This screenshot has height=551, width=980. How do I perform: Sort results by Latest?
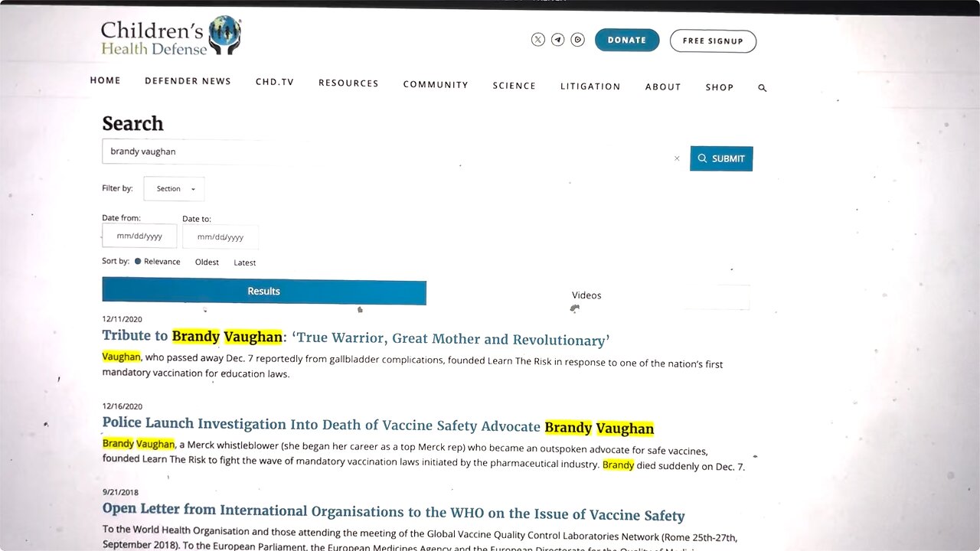click(x=245, y=262)
